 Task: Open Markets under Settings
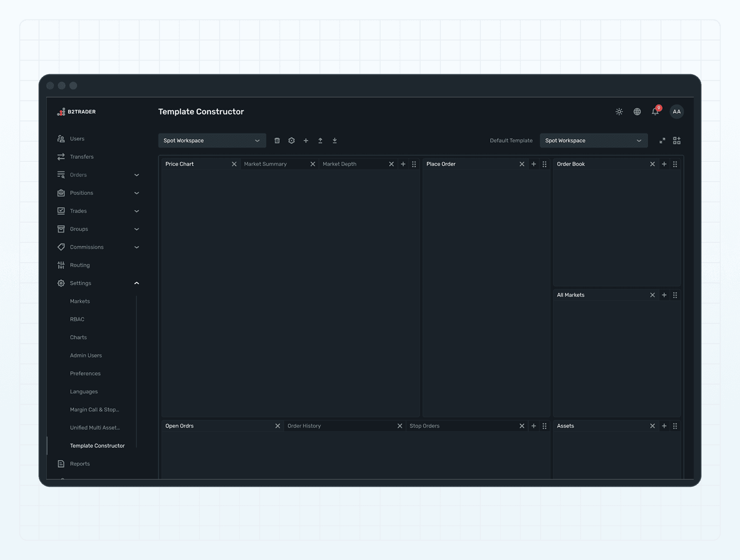tap(80, 302)
